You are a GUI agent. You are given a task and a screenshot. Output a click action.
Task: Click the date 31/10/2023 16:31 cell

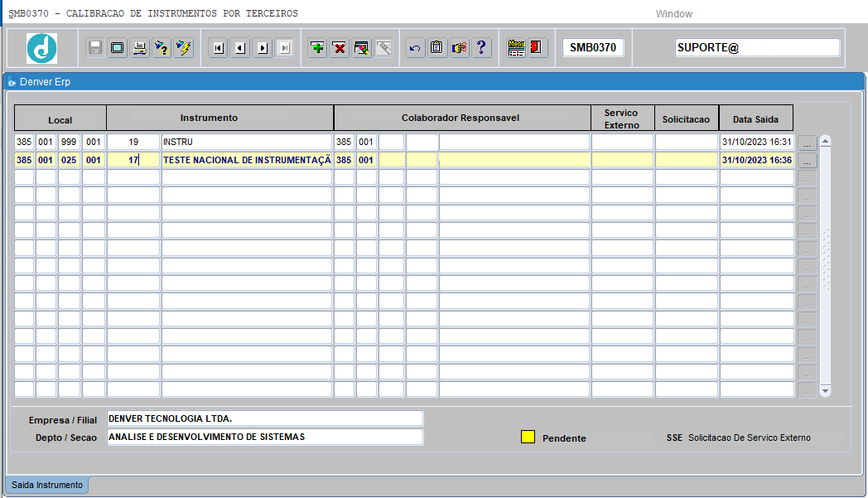coord(756,142)
